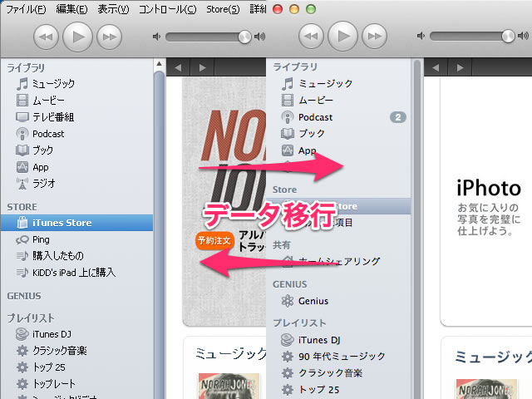The height and width of the screenshot is (399, 532).
Task: Go forward in left window store navigation
Action: (202, 67)
